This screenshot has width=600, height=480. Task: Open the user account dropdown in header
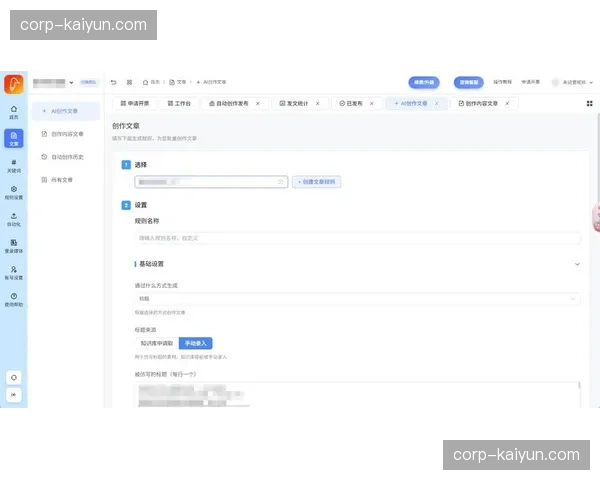coord(572,82)
